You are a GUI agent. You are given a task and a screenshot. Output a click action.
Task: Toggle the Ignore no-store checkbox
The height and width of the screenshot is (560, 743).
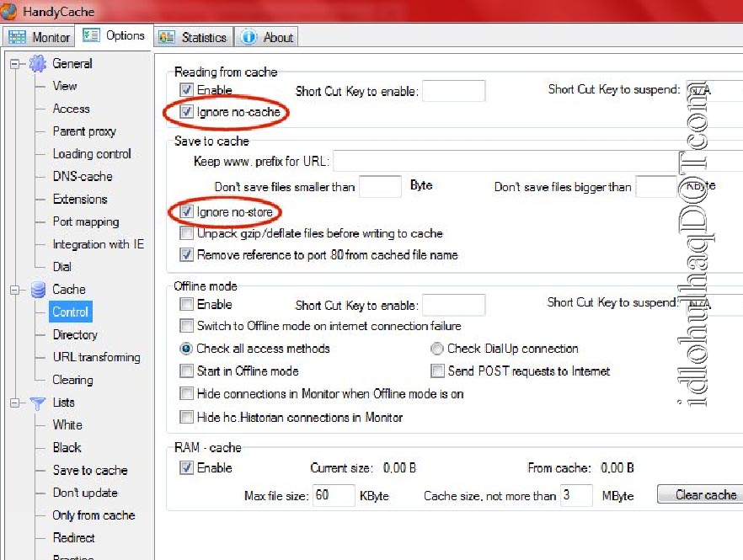[187, 211]
